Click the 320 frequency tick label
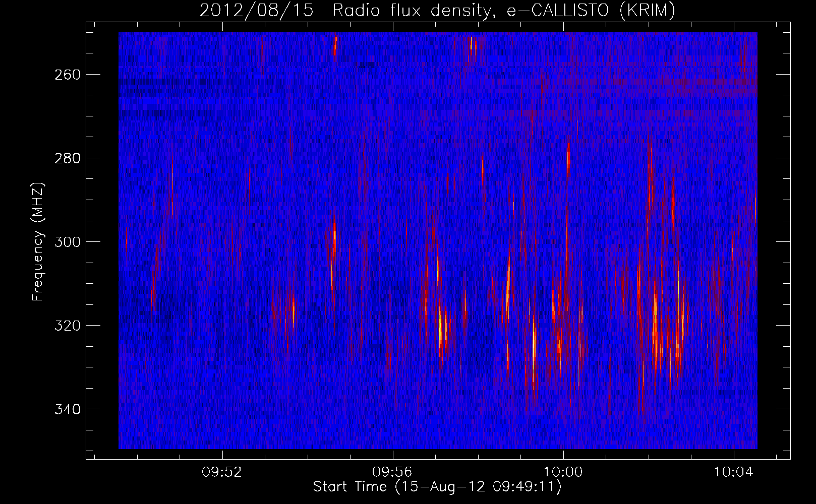816x504 pixels. click(67, 326)
